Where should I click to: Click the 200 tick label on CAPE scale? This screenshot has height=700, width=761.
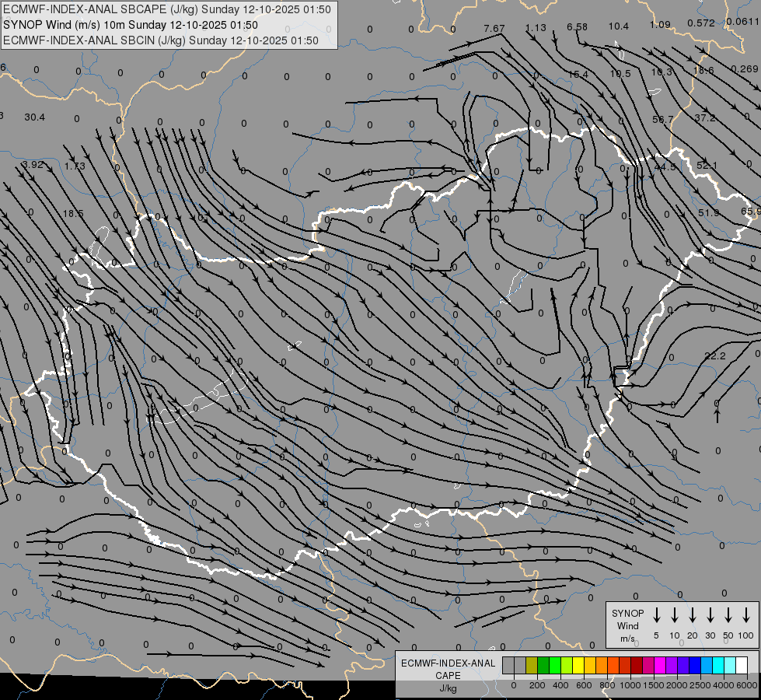(537, 685)
